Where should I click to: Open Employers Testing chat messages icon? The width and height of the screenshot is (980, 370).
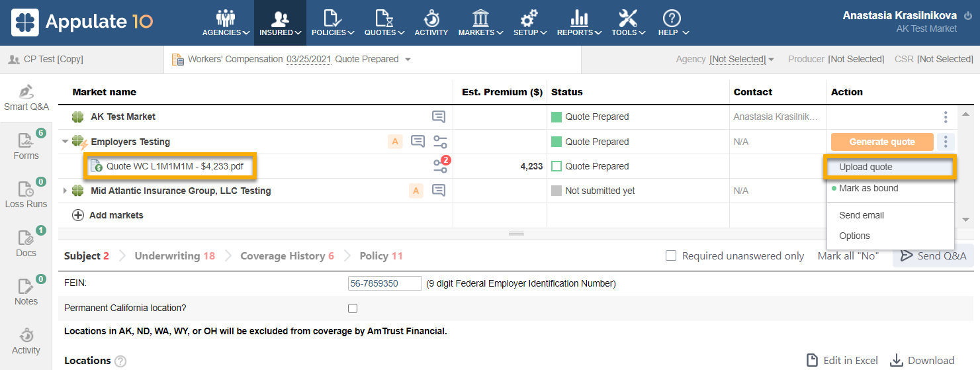(418, 141)
